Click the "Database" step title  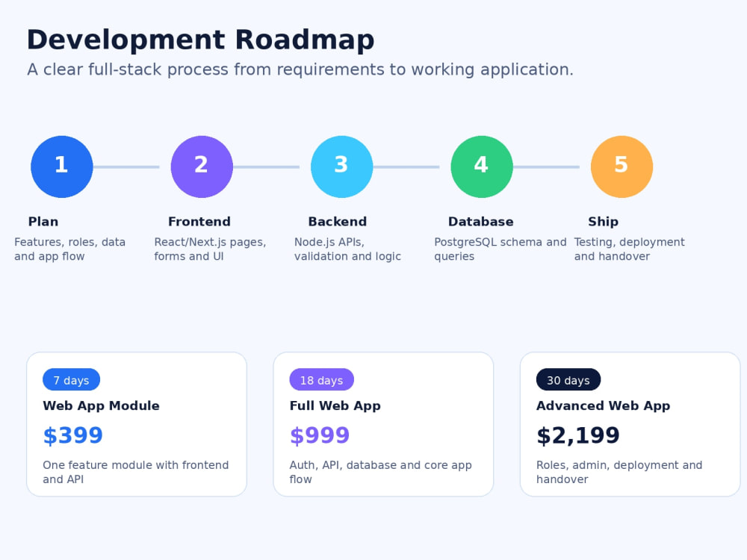coord(480,222)
